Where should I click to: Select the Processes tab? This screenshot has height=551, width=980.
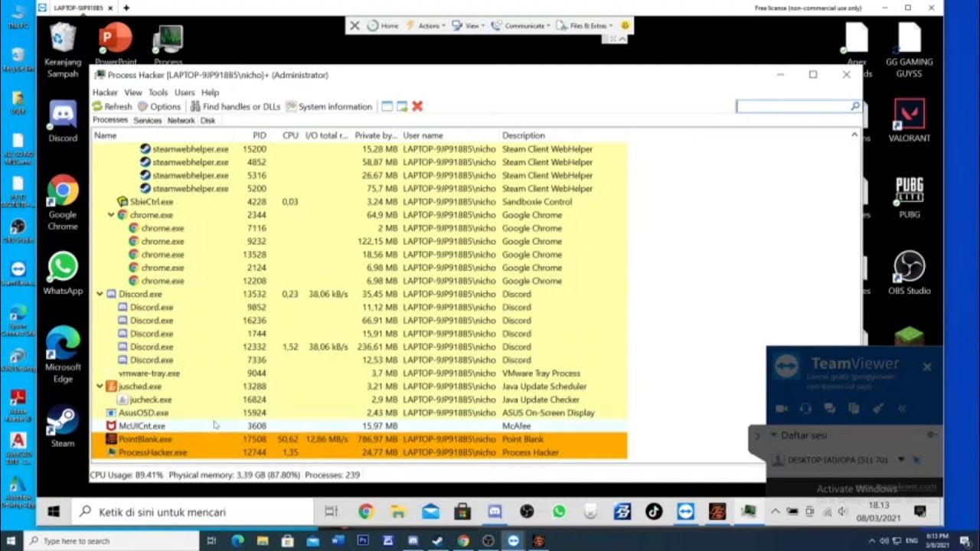(110, 120)
